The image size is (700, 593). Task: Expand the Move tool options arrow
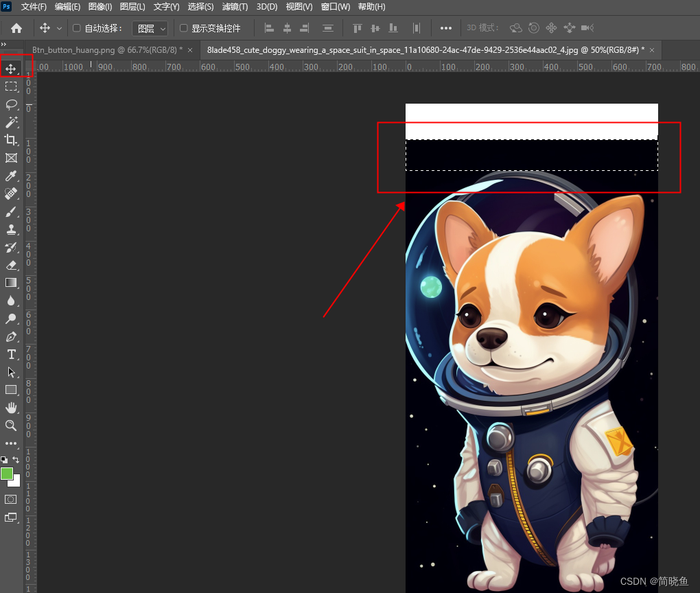(x=58, y=28)
